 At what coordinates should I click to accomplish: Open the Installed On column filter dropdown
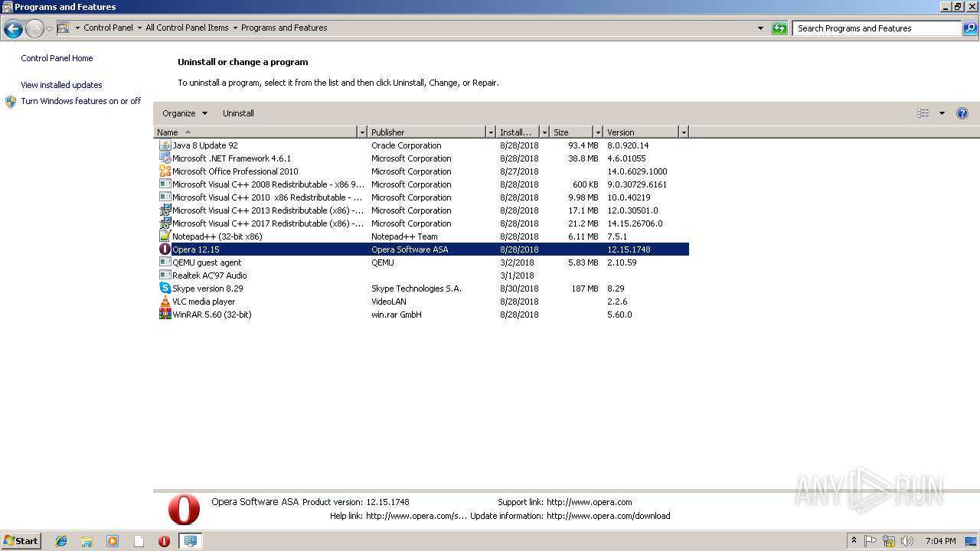pos(544,132)
